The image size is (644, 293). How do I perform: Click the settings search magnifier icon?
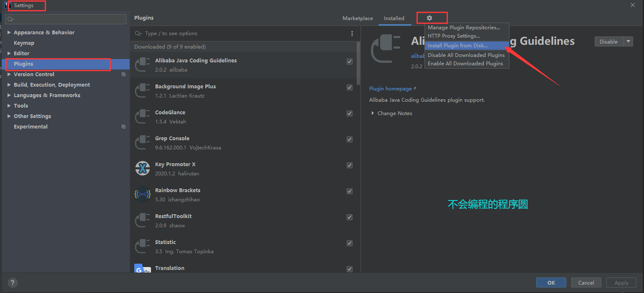(x=10, y=19)
